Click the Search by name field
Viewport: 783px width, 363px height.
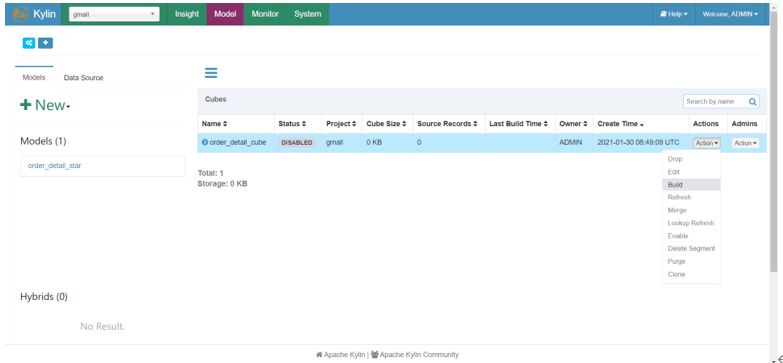coord(716,101)
